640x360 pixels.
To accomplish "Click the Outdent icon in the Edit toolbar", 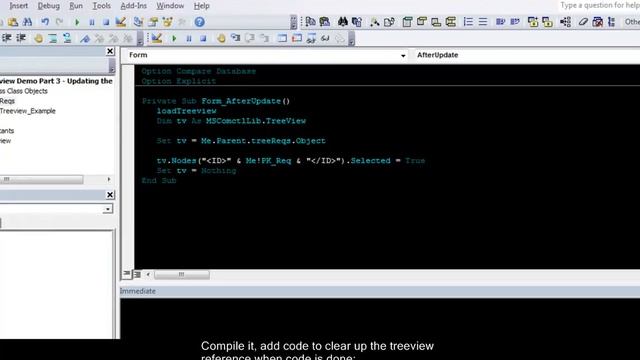I will (x=21, y=38).
